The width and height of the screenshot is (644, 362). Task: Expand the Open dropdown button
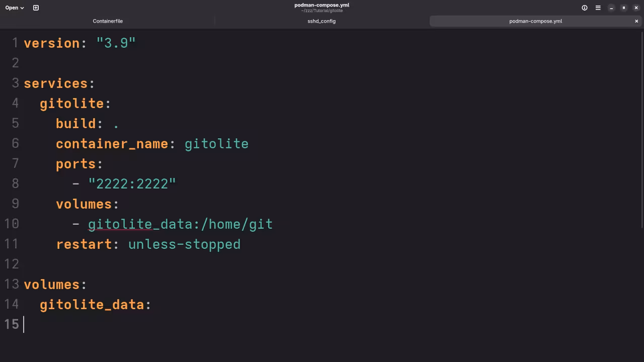tap(15, 8)
